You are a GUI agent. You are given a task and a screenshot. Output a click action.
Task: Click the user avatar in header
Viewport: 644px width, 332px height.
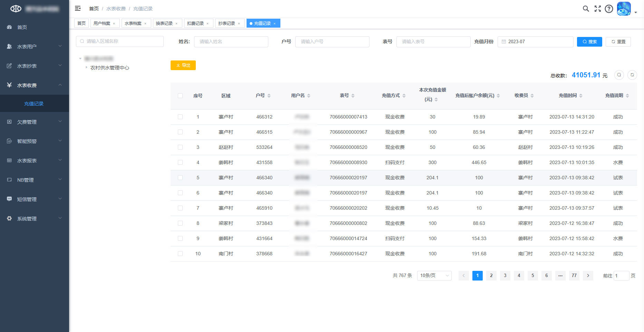pyautogui.click(x=624, y=9)
